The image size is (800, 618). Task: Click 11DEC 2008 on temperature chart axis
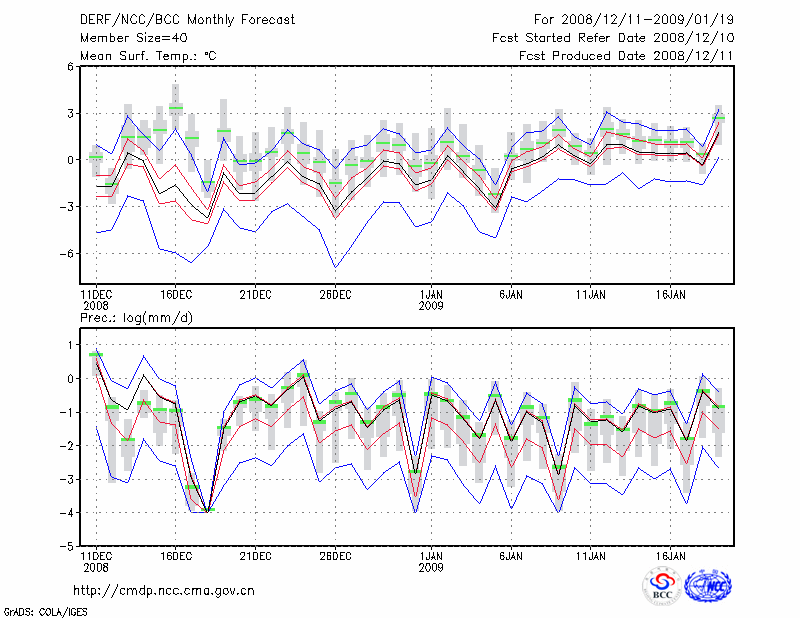(x=96, y=299)
